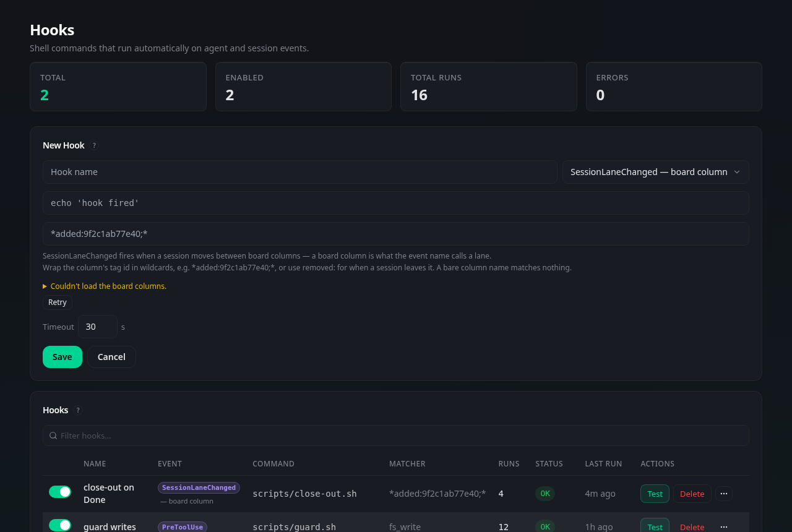Click the Timeout seconds field
Viewport: 792px width, 532px height.
point(98,327)
